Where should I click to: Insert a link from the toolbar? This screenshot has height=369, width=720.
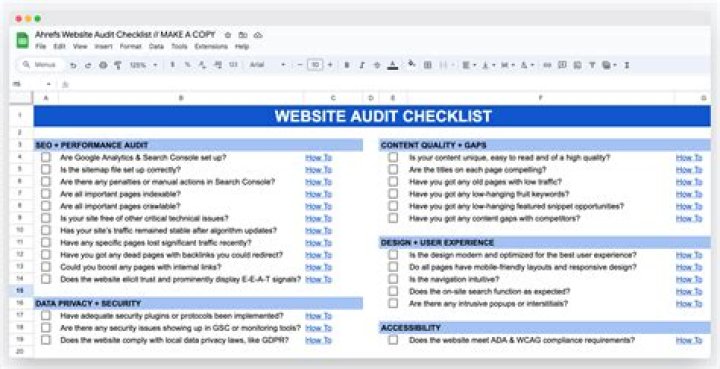[x=547, y=65]
